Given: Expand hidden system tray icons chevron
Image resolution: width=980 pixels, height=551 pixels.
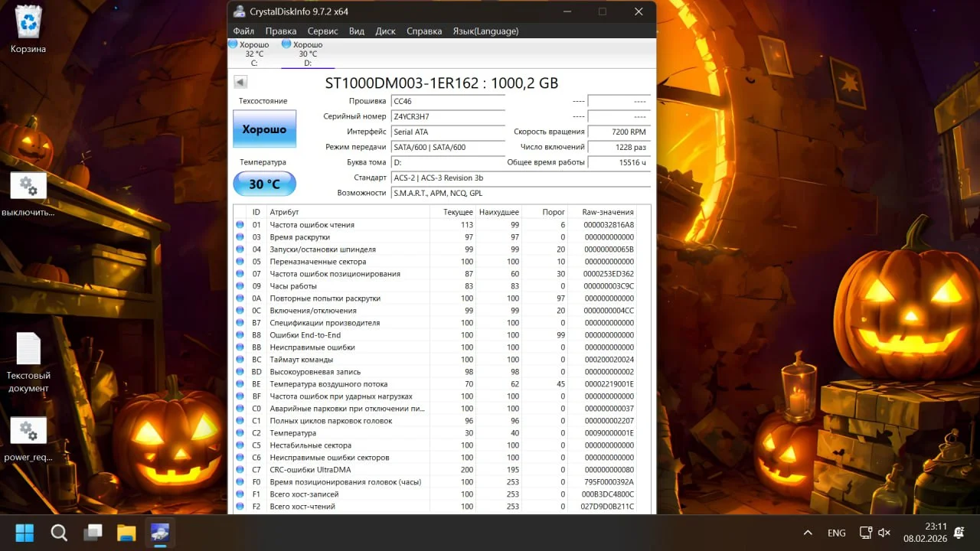Looking at the screenshot, I should (x=807, y=533).
